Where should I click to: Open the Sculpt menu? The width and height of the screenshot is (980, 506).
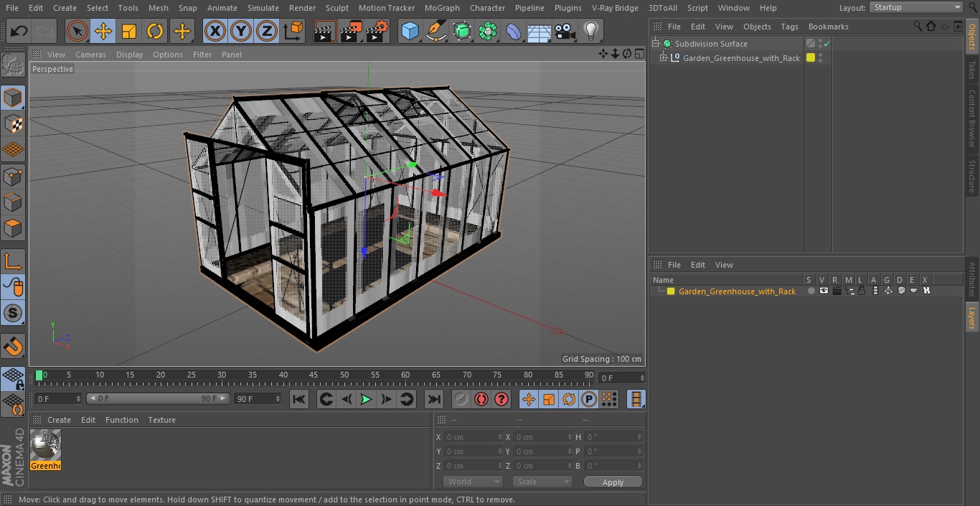tap(336, 8)
